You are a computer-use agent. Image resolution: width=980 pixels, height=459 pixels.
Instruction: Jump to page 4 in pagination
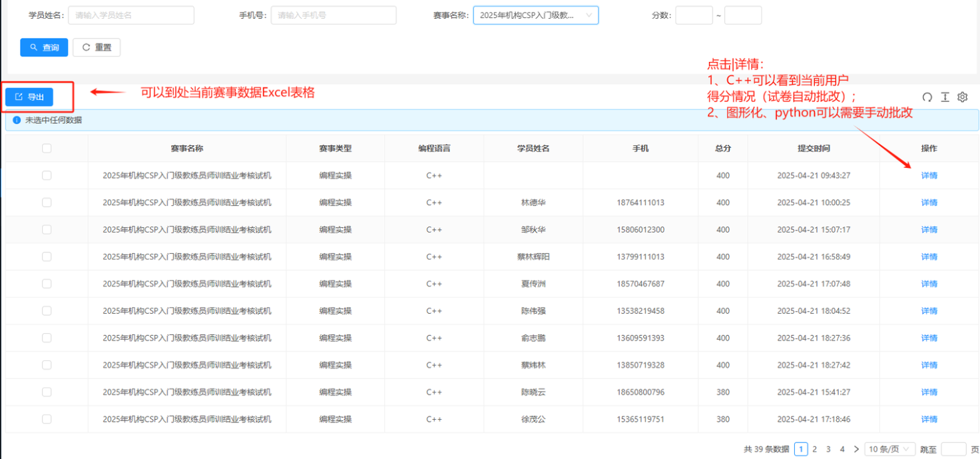point(842,449)
